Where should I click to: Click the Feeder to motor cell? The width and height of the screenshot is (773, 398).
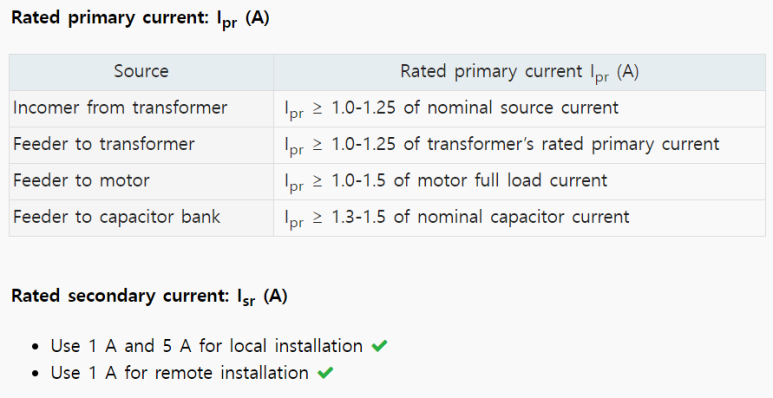pyautogui.click(x=141, y=181)
